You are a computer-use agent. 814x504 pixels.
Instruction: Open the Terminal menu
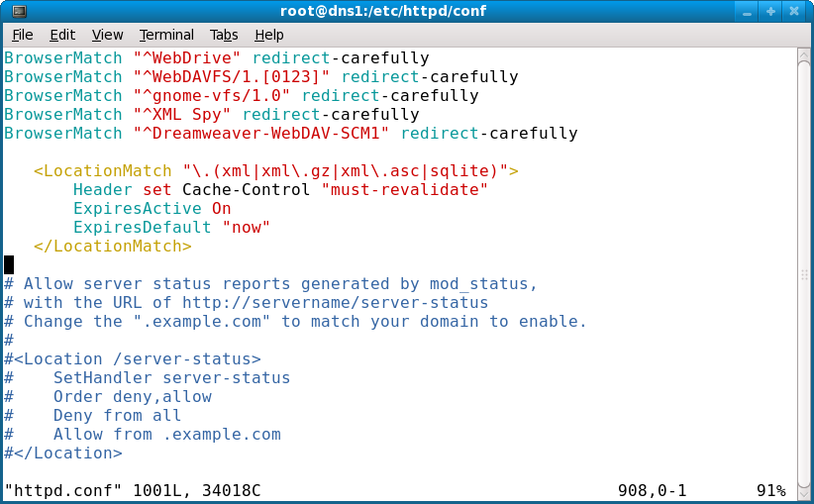(166, 35)
